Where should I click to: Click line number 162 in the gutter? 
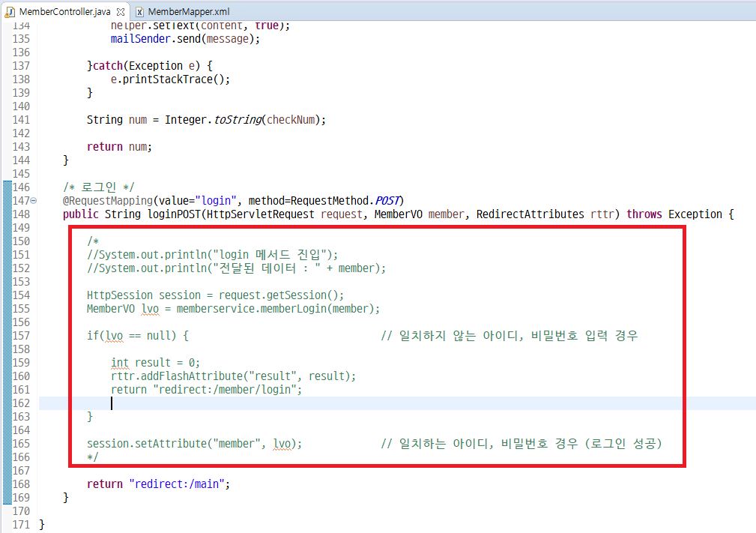21,403
